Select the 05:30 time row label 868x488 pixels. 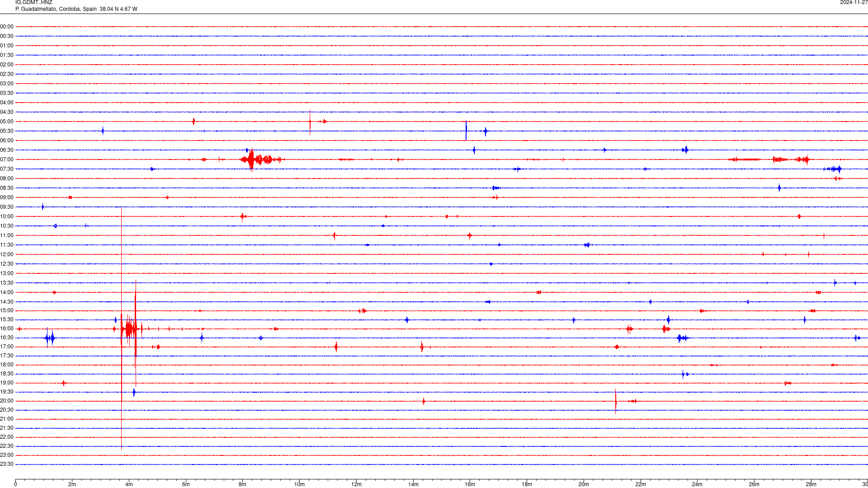[7, 131]
